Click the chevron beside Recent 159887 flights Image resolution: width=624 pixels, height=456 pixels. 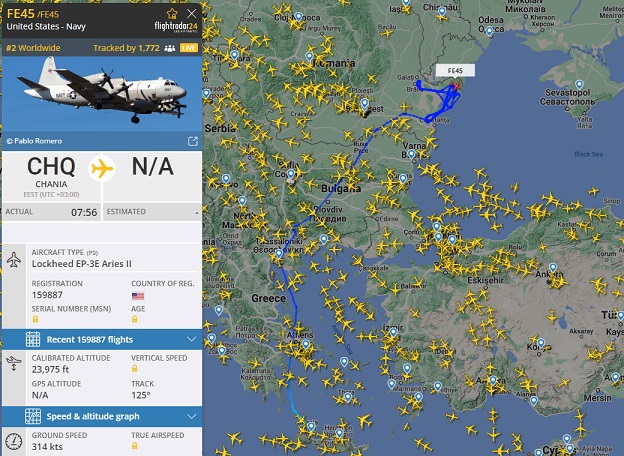[191, 339]
